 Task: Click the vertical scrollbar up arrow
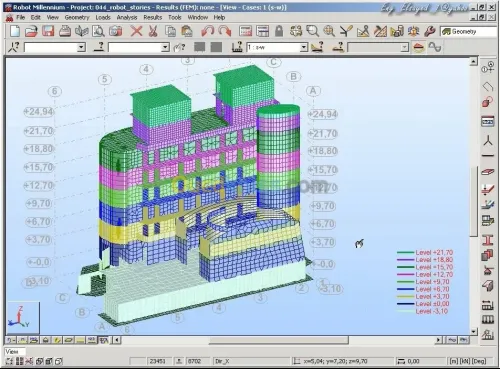[473, 61]
